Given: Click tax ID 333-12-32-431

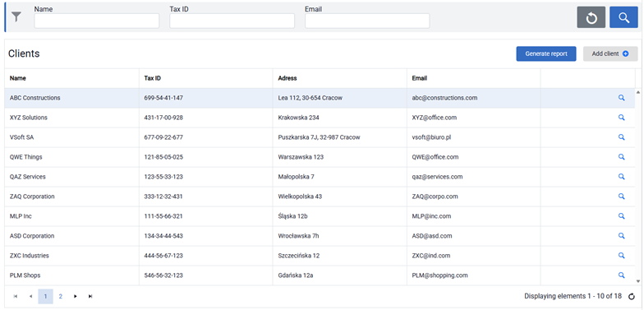Looking at the screenshot, I should pos(163,197).
